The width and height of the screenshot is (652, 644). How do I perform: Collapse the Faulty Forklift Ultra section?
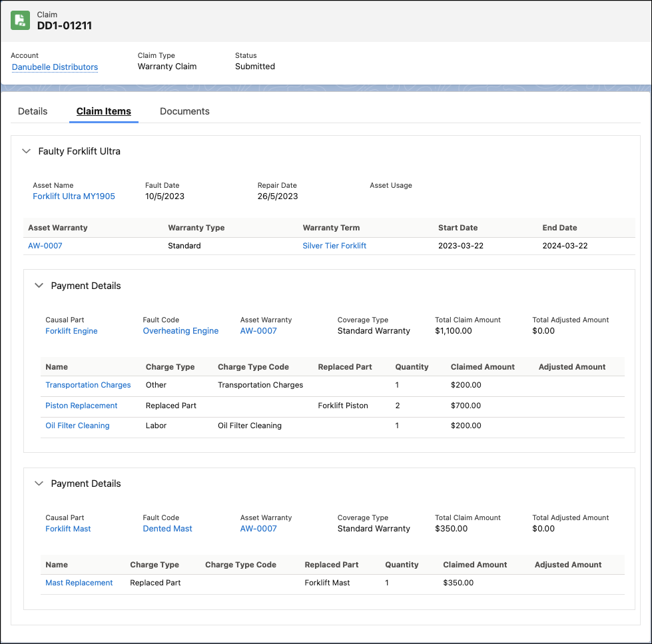tap(26, 151)
